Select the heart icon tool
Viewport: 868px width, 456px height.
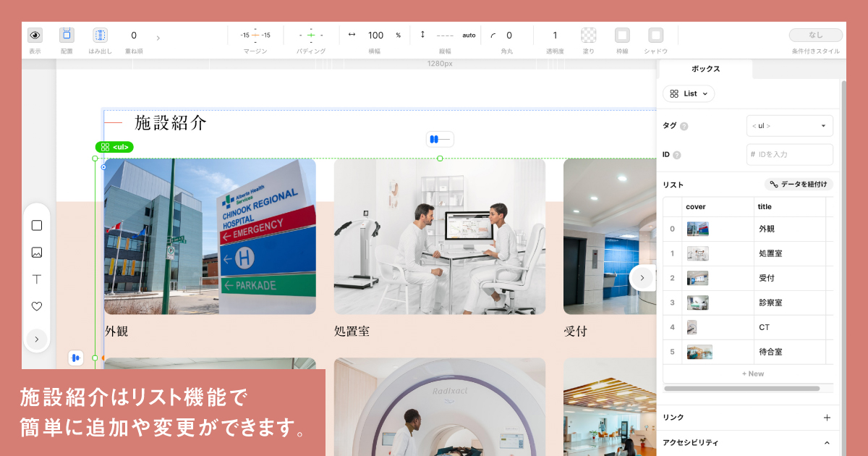point(37,306)
